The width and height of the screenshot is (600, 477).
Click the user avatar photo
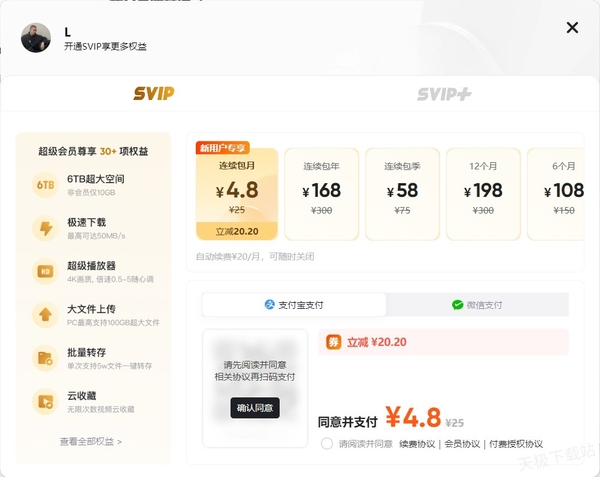[36, 37]
